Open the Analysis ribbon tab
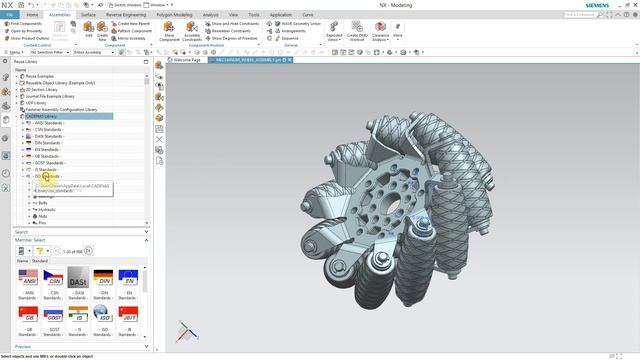Image resolution: width=640 pixels, height=360 pixels. 210,15
